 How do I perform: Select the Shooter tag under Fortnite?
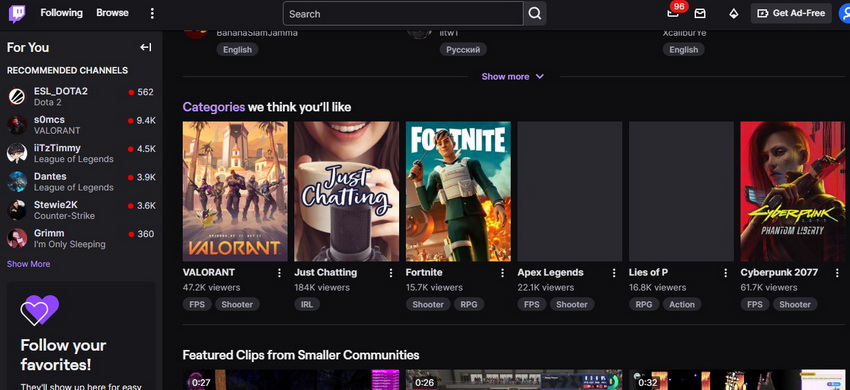[428, 304]
